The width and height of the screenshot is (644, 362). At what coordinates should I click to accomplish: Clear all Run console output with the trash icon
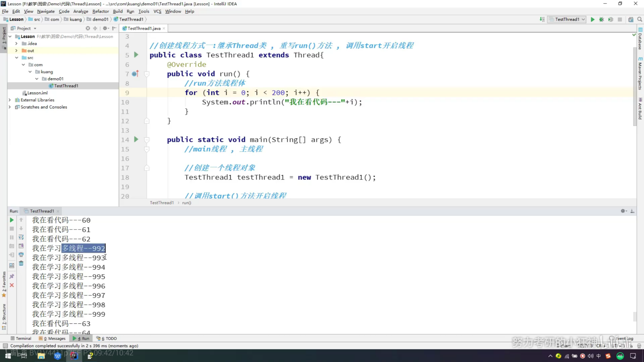(21, 263)
